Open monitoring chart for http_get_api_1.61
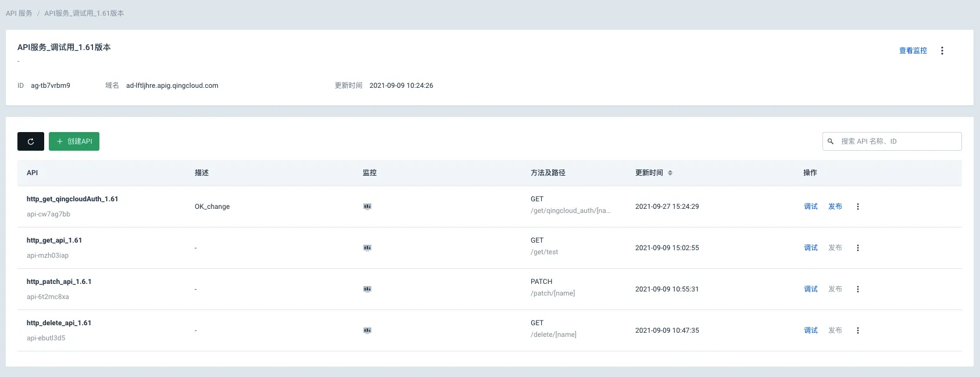The height and width of the screenshot is (377, 980). point(367,248)
